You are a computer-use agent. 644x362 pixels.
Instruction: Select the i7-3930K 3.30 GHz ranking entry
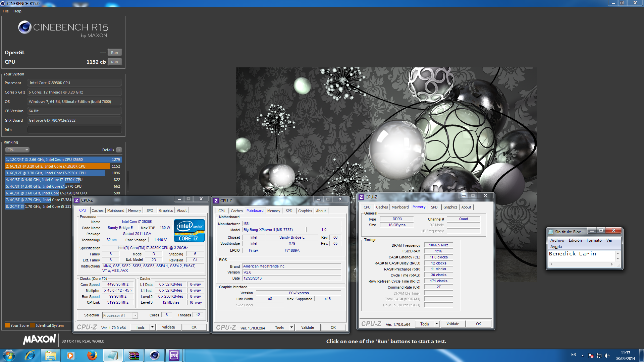pos(63,173)
